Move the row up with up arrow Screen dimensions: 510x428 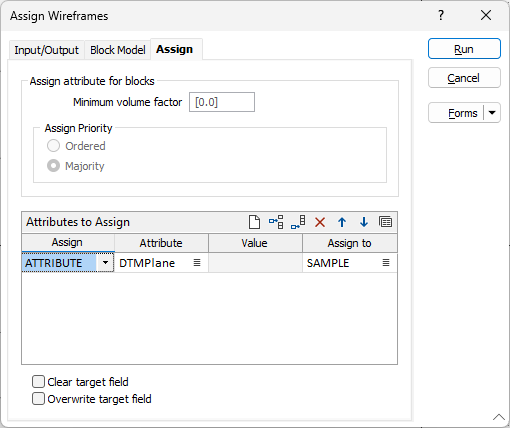click(x=342, y=222)
